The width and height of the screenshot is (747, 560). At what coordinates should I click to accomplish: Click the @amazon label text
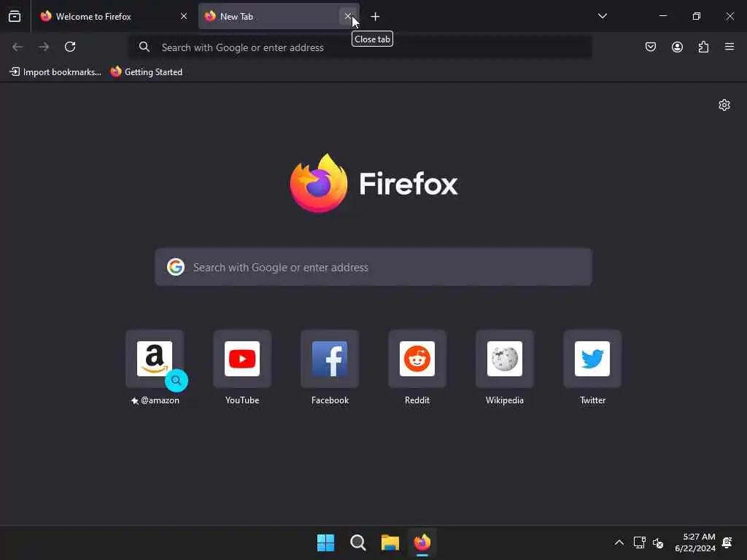(160, 400)
